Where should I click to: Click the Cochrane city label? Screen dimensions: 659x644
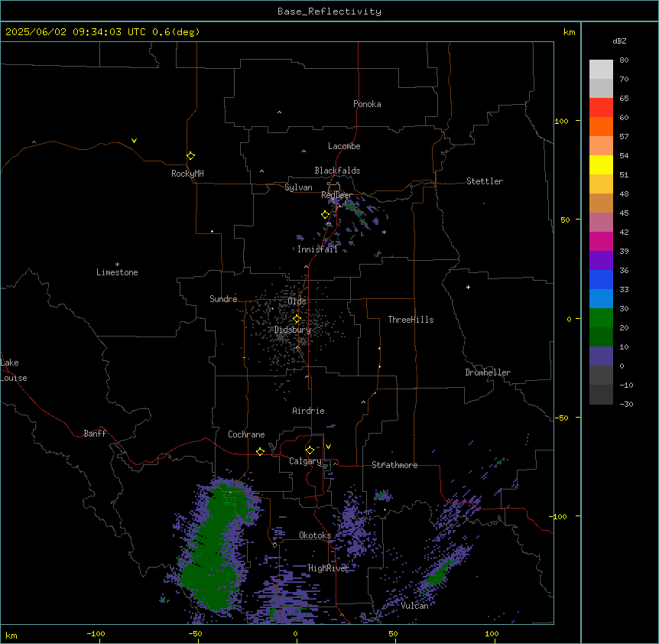pos(246,434)
